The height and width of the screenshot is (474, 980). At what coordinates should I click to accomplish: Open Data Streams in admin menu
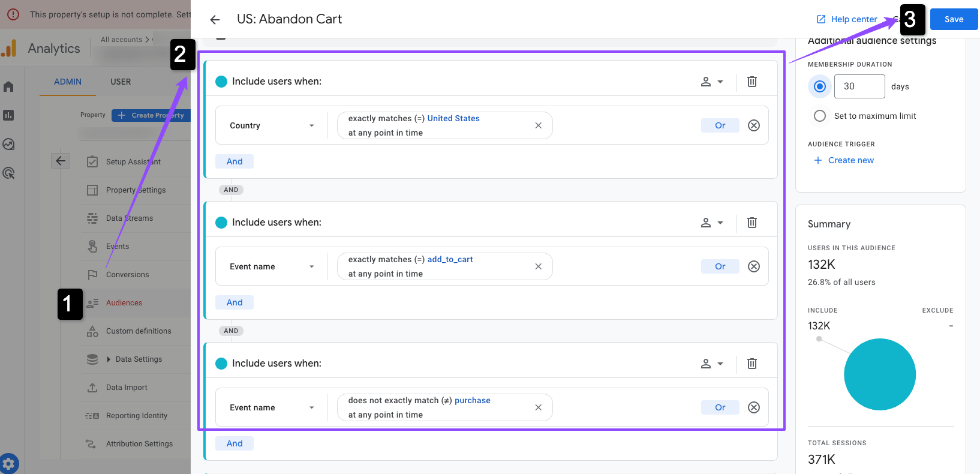coord(130,218)
